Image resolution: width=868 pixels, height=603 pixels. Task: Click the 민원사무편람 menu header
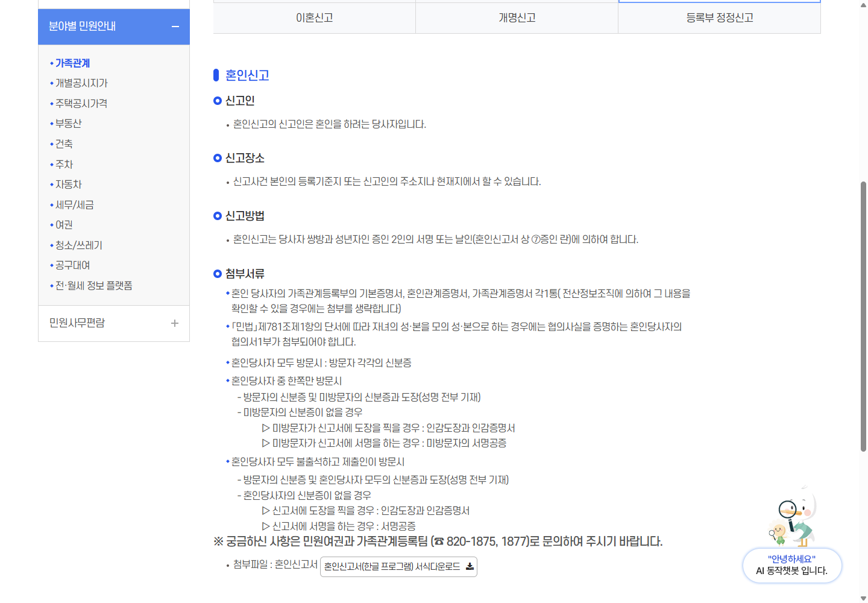coord(114,323)
